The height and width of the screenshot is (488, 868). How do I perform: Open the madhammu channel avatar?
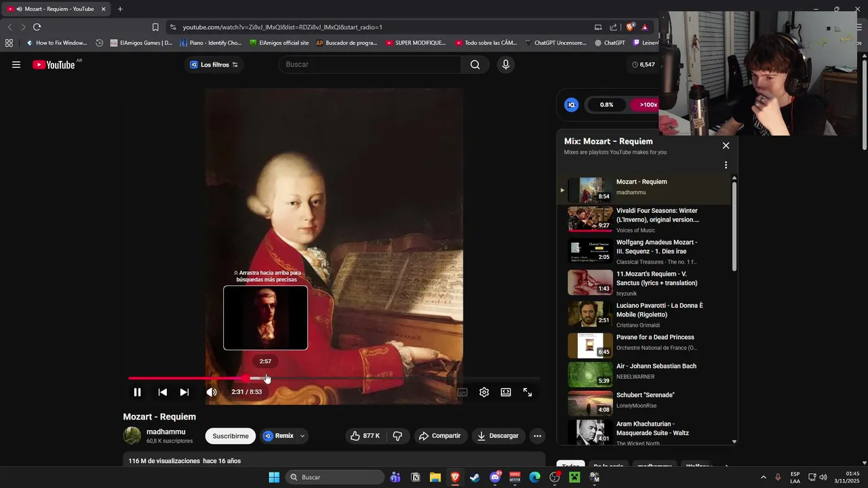[132, 436]
